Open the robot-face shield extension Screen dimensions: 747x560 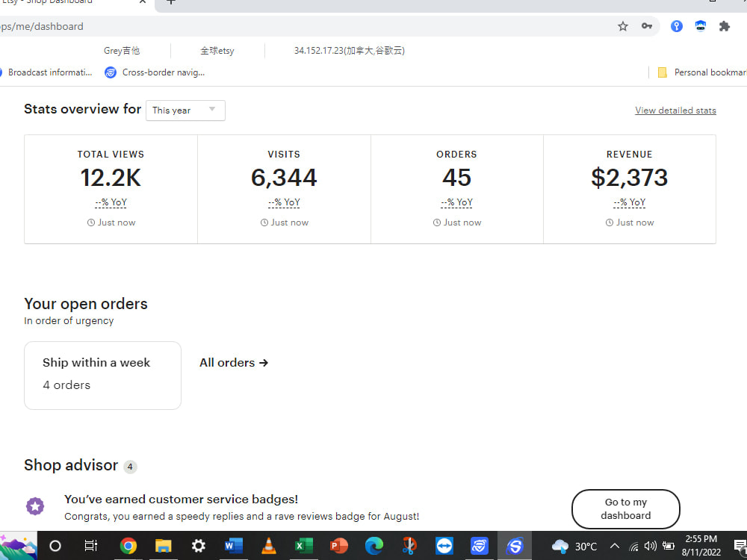(x=701, y=26)
